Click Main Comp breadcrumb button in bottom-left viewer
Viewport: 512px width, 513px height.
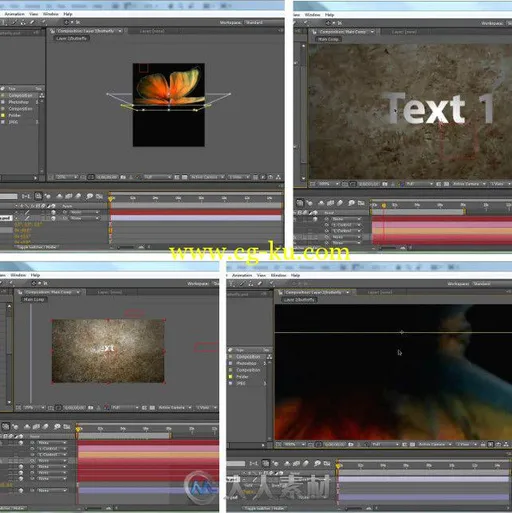pyautogui.click(x=34, y=300)
